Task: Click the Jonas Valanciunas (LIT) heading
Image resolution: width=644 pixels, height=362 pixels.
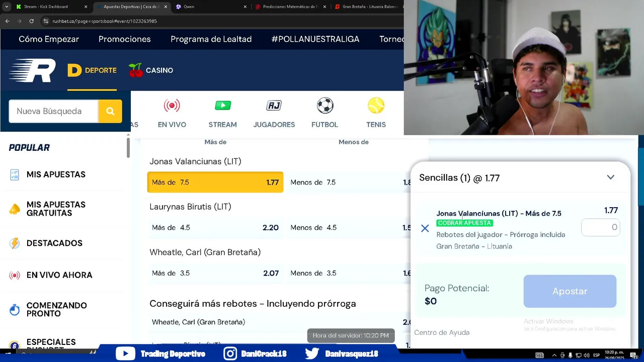Action: (195, 161)
